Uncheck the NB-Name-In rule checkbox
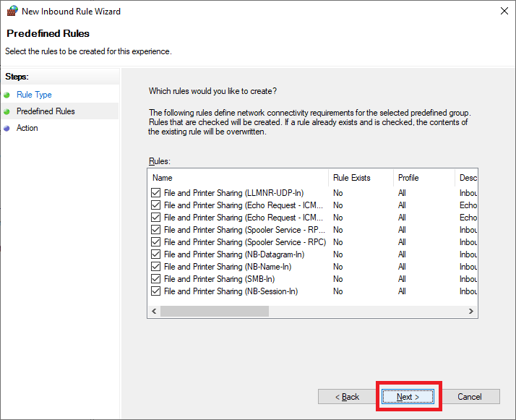516x420 pixels. (156, 267)
